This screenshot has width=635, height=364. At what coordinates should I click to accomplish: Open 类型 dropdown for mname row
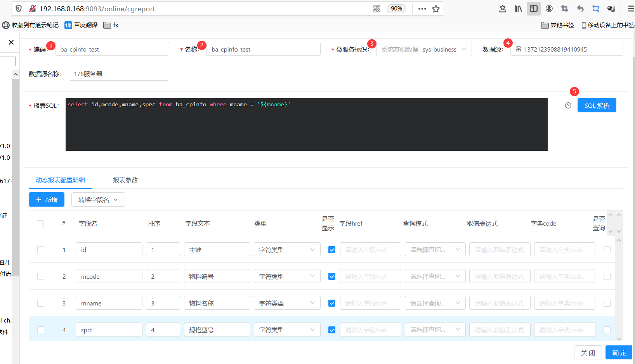(x=287, y=303)
